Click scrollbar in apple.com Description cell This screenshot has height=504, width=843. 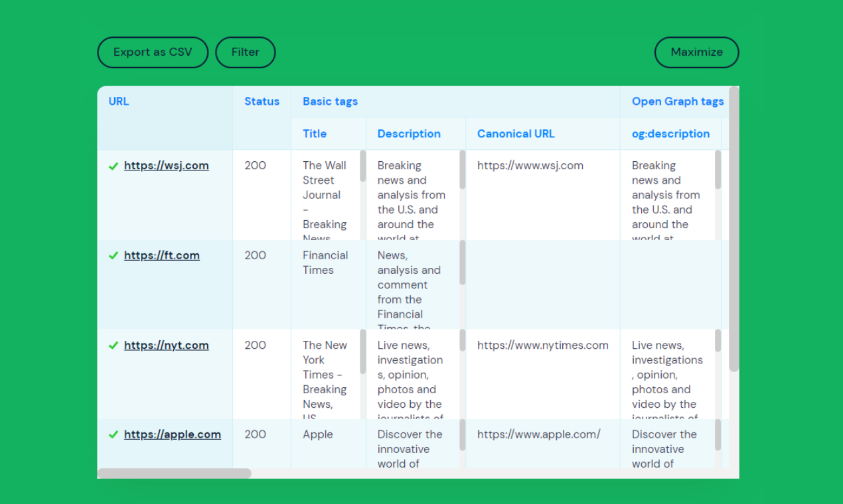(x=463, y=435)
